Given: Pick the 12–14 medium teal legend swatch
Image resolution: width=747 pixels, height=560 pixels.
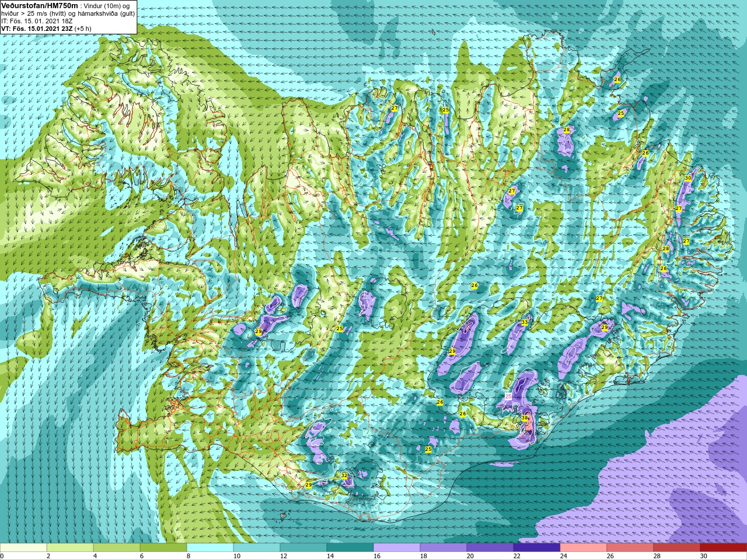Looking at the screenshot, I should click(x=303, y=548).
